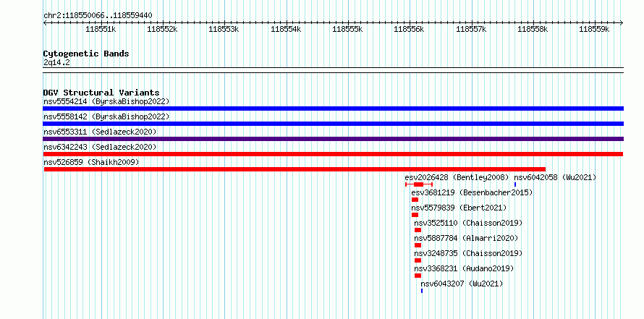Click the nsv6342243 red variant bar
This screenshot has width=644, height=319.
pyautogui.click(x=333, y=154)
